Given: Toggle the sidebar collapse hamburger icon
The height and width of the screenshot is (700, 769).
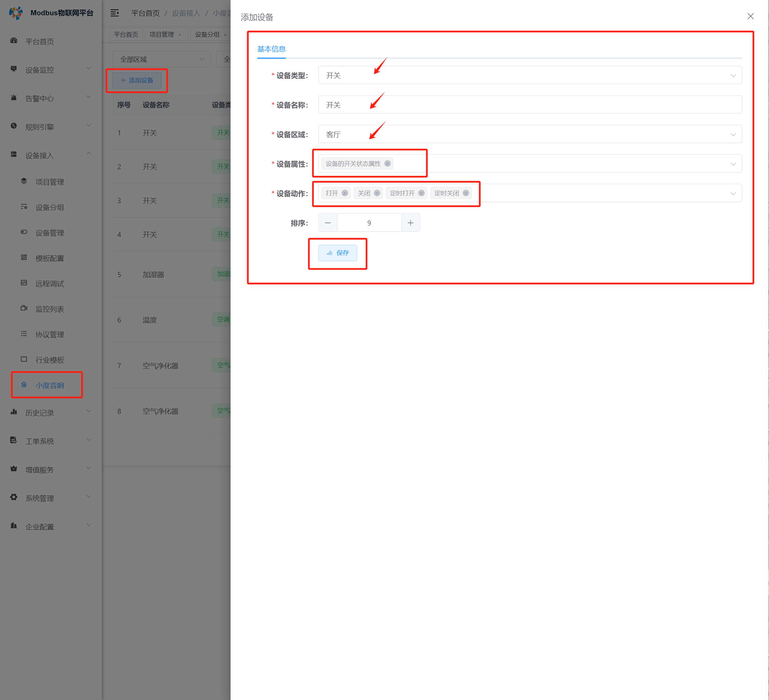Looking at the screenshot, I should coord(115,13).
